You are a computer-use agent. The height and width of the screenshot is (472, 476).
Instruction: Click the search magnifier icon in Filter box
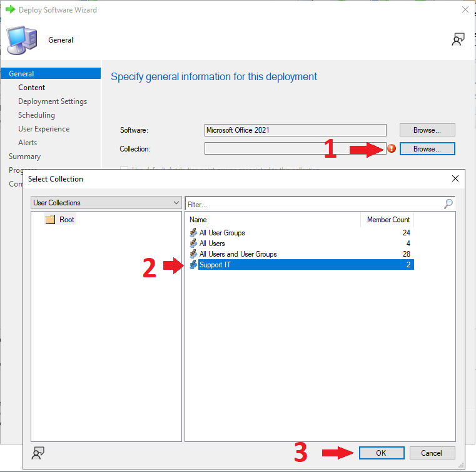[x=448, y=204]
